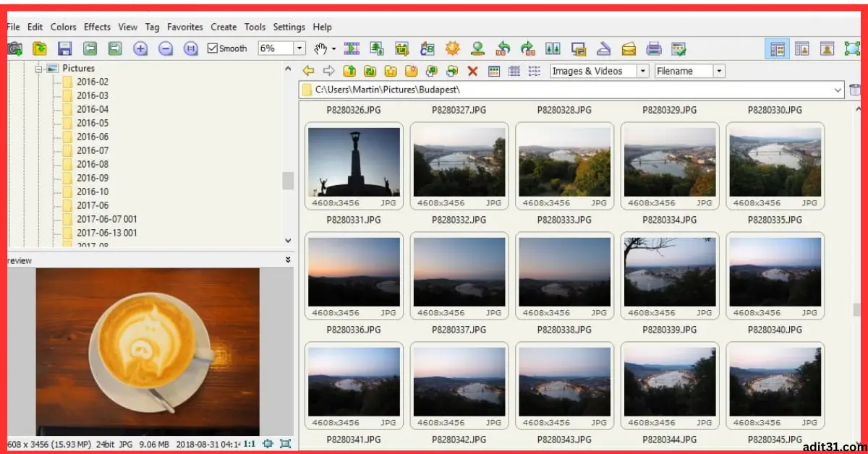Click the stamp watermark icon
Viewport: 868px width, 454px height.
coord(477,48)
